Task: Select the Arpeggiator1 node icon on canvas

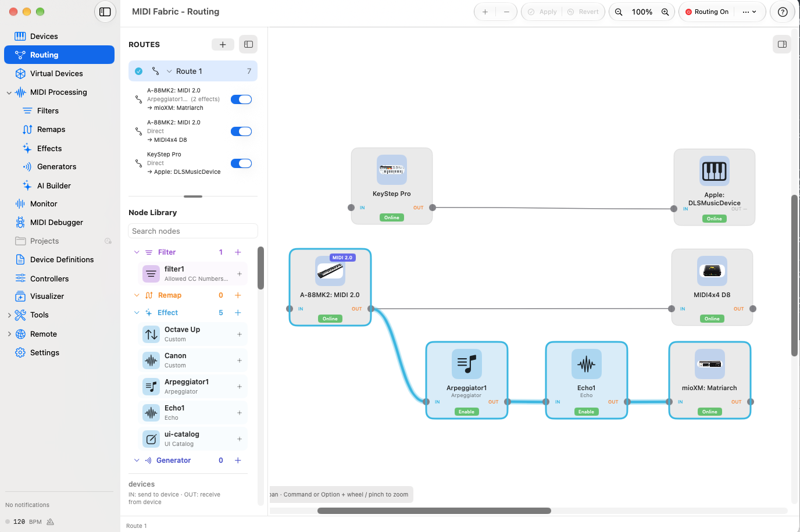Action: [x=467, y=364]
